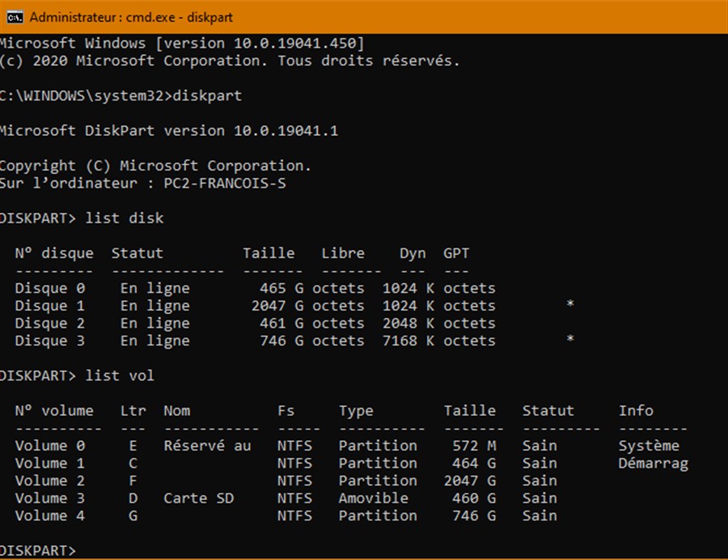Click the '2047 G octets' size of Disque 1
Image resolution: width=728 pixels, height=560 pixels.
tap(308, 306)
